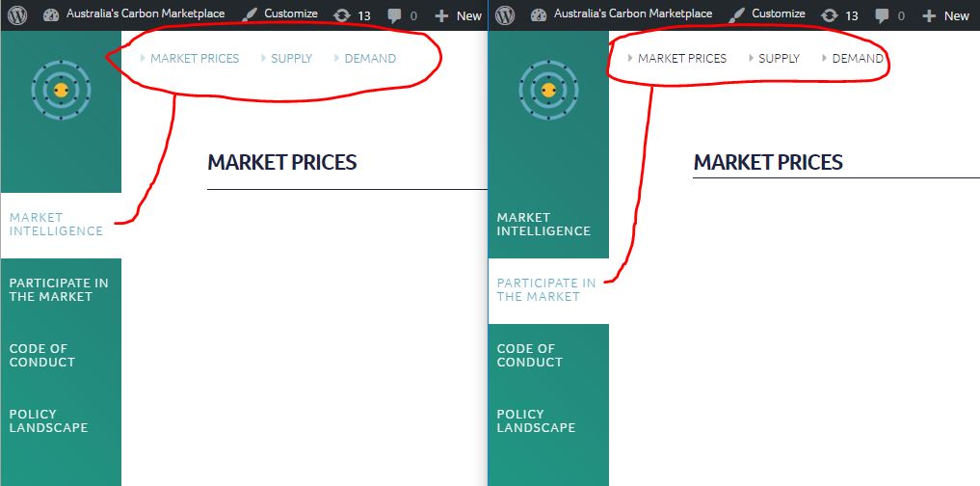This screenshot has width=980, height=486.
Task: Click the dashboard gauge icon in the right admin bar
Action: coord(538,15)
